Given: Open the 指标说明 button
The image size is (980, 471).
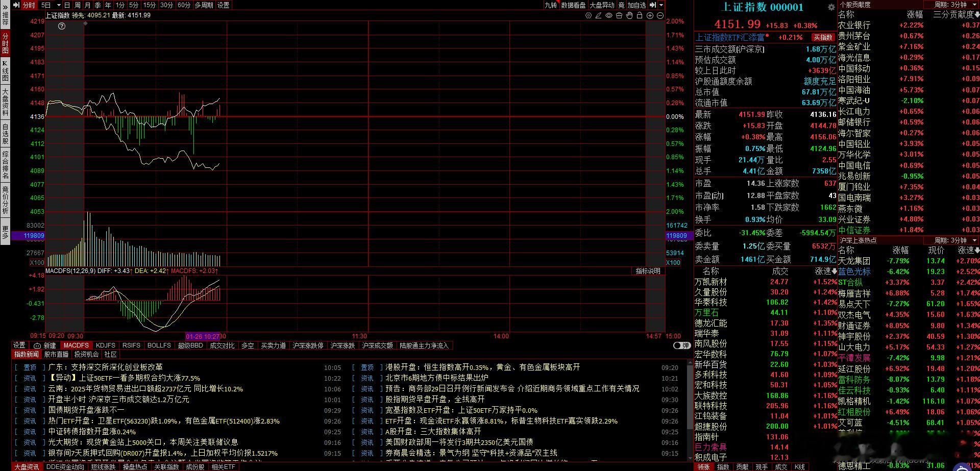Looking at the screenshot, I should [648, 271].
